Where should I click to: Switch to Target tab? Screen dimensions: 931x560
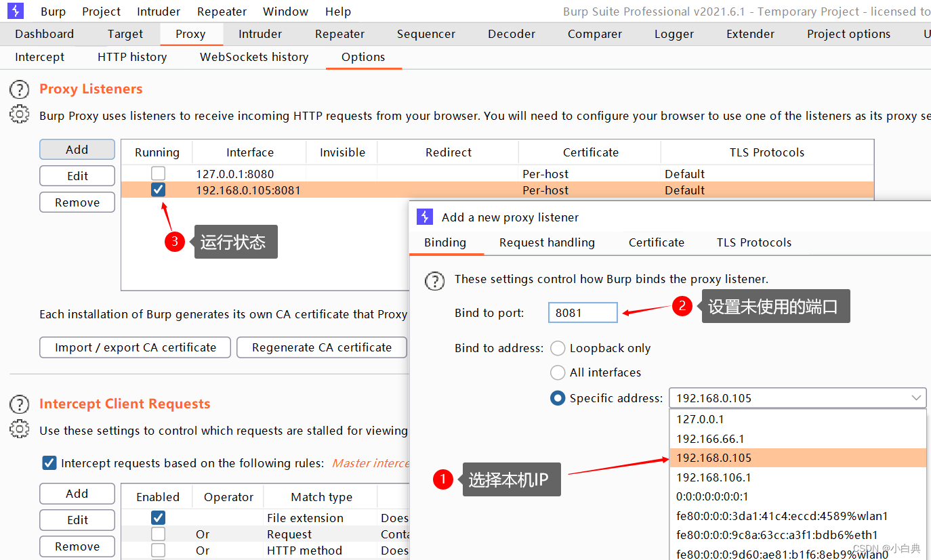[125, 34]
